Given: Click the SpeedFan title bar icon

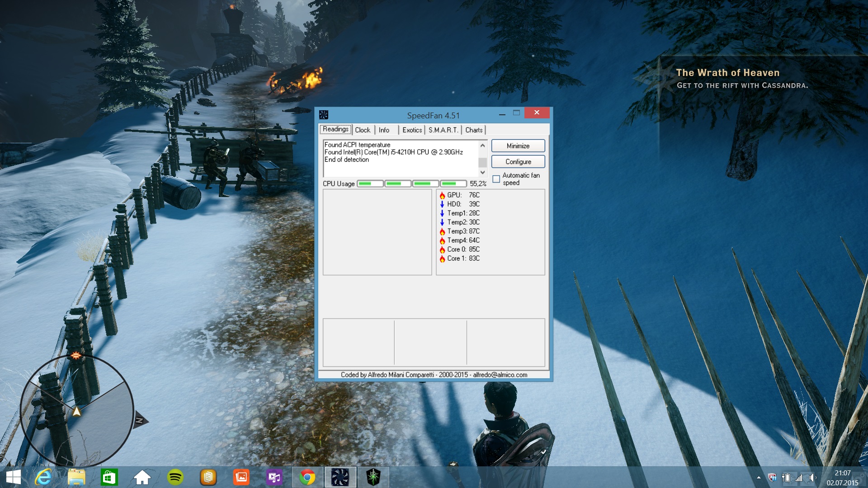Looking at the screenshot, I should click(324, 115).
